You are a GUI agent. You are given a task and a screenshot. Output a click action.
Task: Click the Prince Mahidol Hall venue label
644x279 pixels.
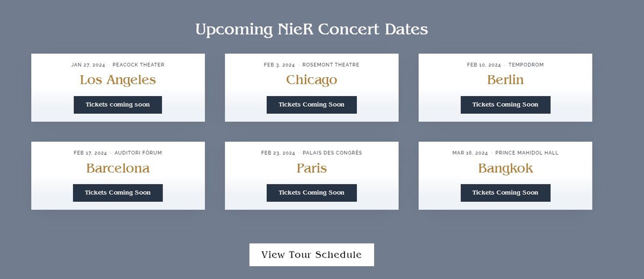526,153
